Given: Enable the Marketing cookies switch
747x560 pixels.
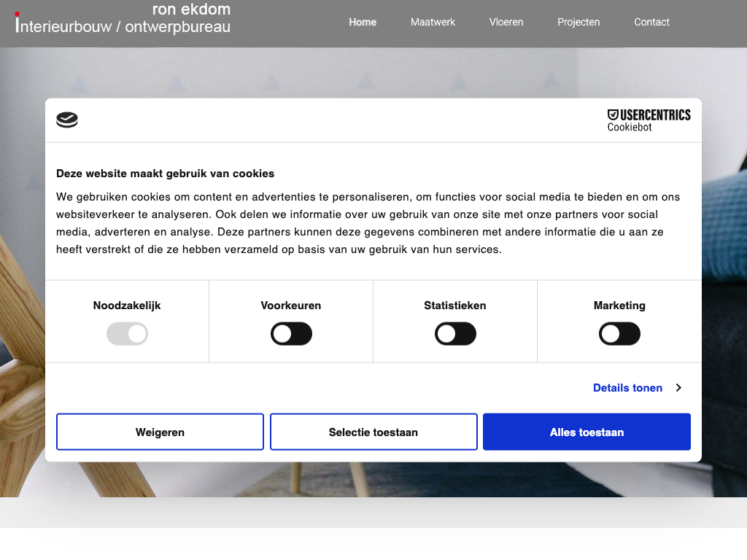Looking at the screenshot, I should 619,335.
